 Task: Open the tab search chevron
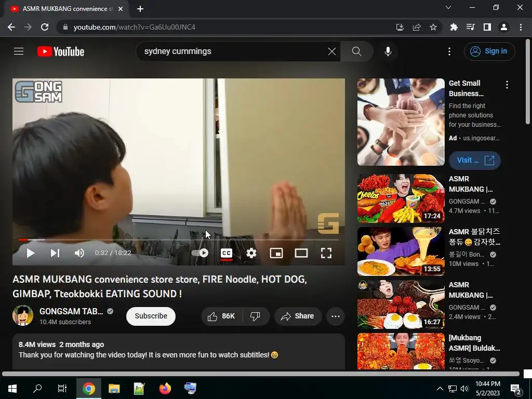point(448,7)
